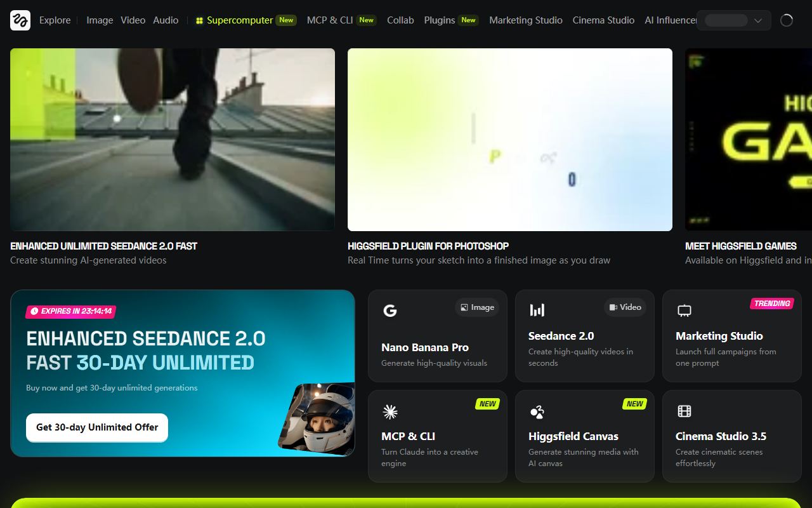Click the MCP & CLI starburst icon

390,411
